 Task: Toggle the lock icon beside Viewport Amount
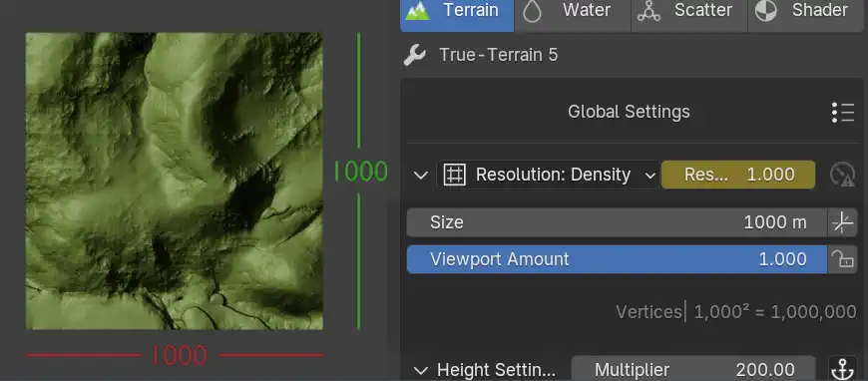[x=842, y=259]
